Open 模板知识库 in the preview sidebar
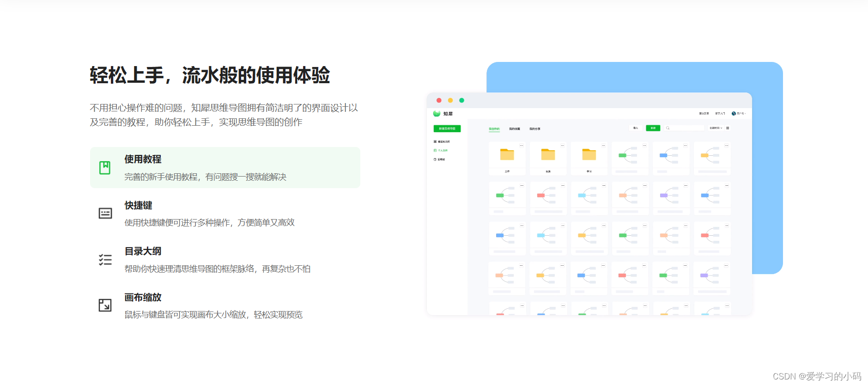 (442, 142)
